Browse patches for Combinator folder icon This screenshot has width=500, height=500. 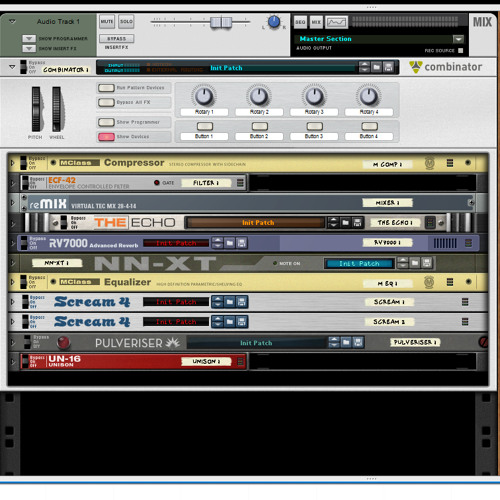coord(376,68)
